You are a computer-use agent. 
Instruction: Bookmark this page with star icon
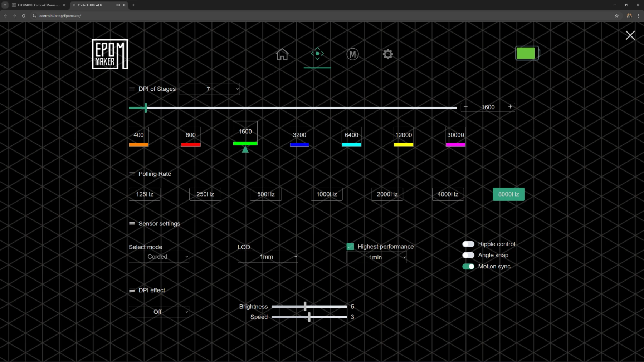616,16
